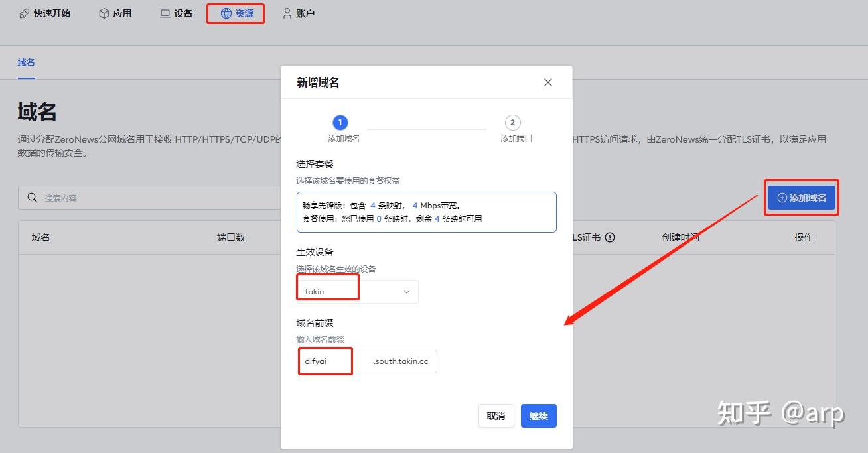Click the 取消 button
The height and width of the screenshot is (453, 868).
click(x=496, y=416)
